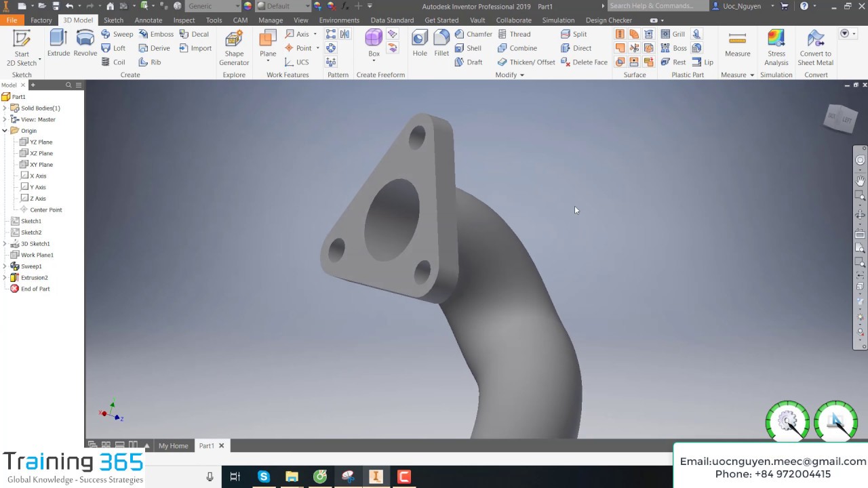This screenshot has height=488, width=868.
Task: Add a new browser panel tab
Action: 33,85
